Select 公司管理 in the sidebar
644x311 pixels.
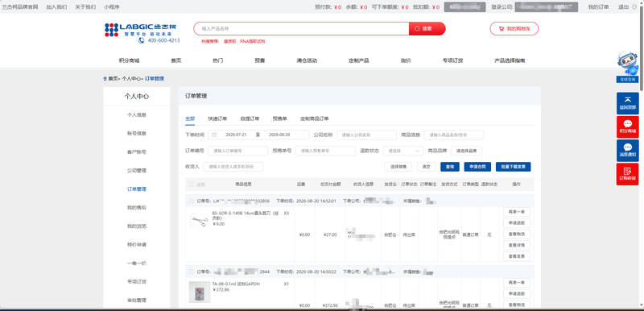tap(137, 171)
